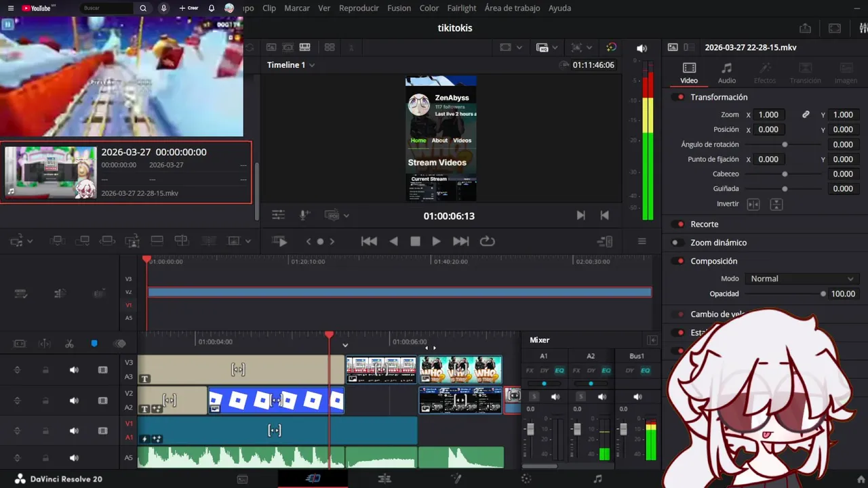
Task: Toggle EQ on mixer channel A1
Action: pyautogui.click(x=559, y=371)
